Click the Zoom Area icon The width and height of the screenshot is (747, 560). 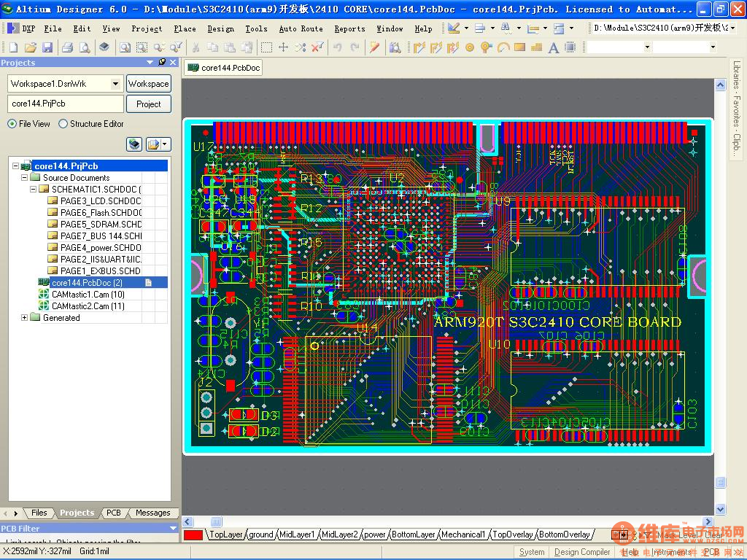pyautogui.click(x=142, y=47)
